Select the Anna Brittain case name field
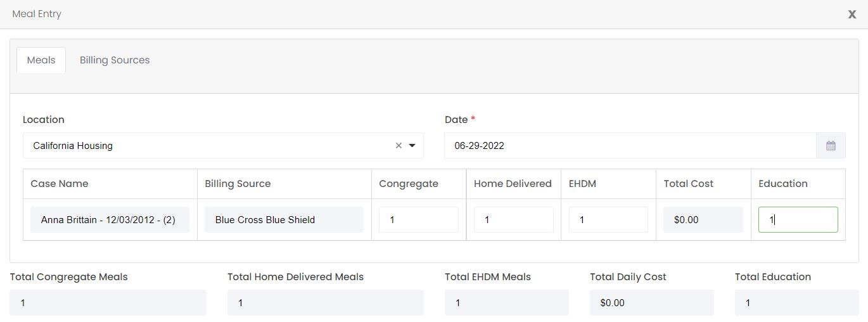 pos(110,220)
